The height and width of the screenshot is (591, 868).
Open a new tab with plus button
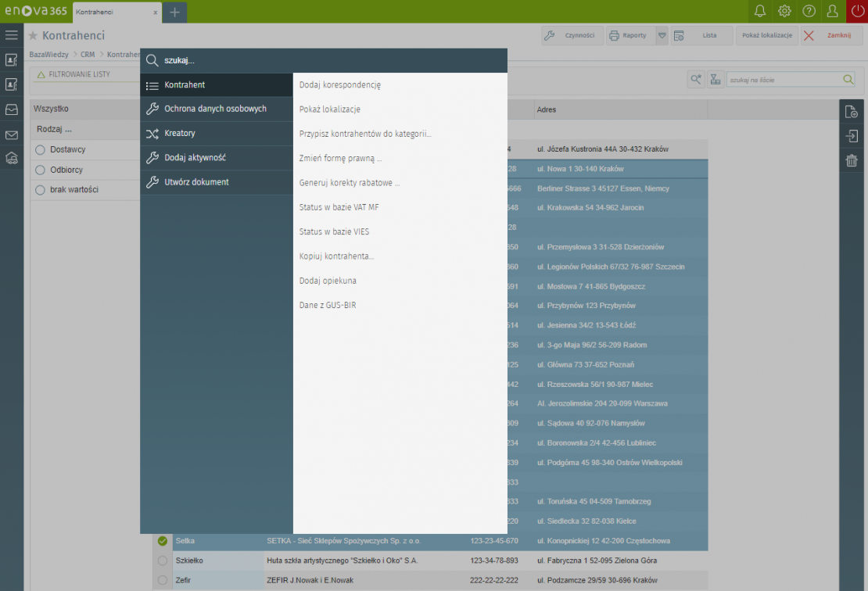tap(174, 12)
